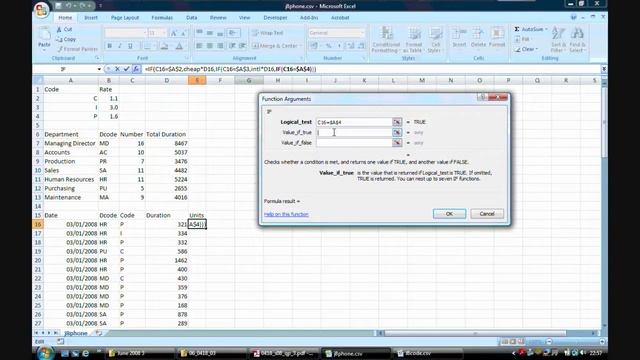
Task: Click the Cut command
Action: point(64,29)
